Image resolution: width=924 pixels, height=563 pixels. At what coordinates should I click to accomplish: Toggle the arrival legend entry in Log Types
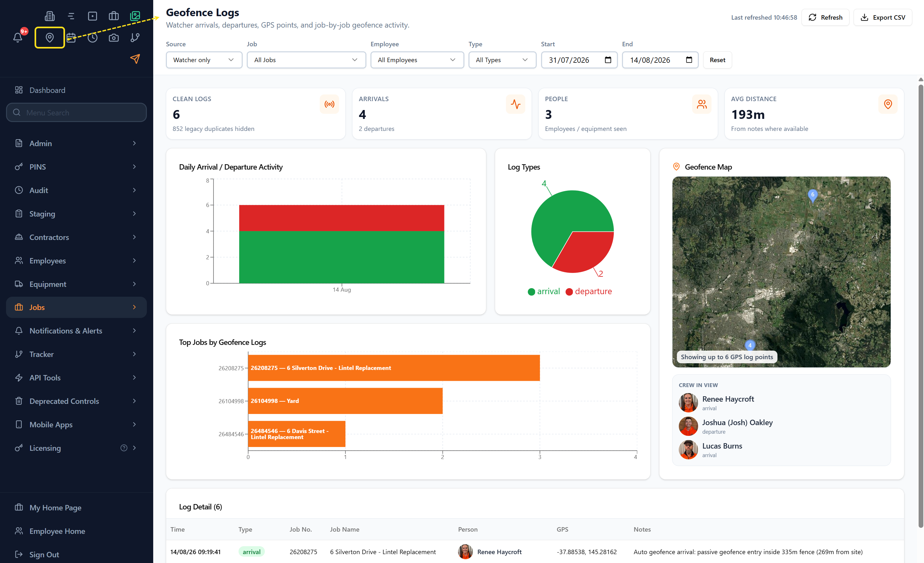[544, 291]
